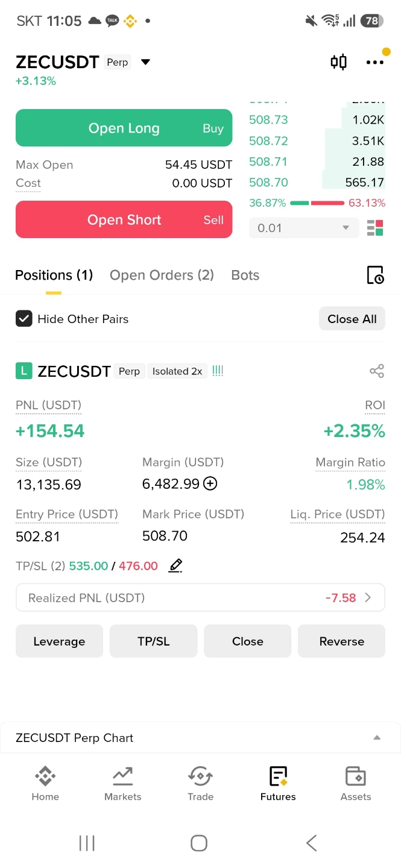Select the 508.72 order book price

coord(269,140)
